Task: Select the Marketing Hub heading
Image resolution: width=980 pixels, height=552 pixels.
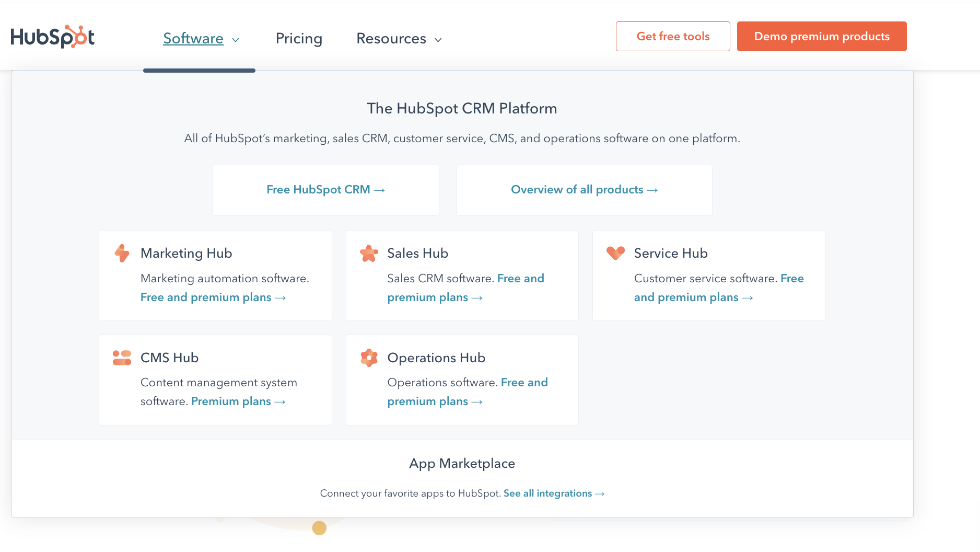Action: point(186,253)
